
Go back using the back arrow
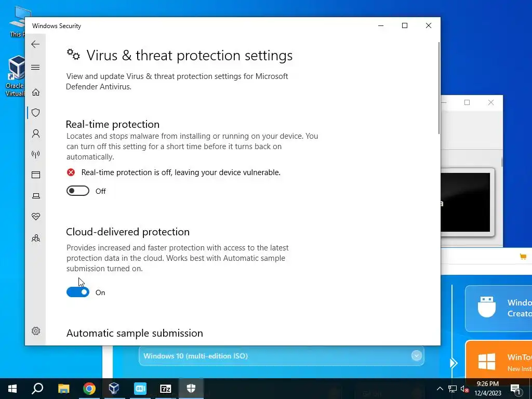tap(35, 44)
